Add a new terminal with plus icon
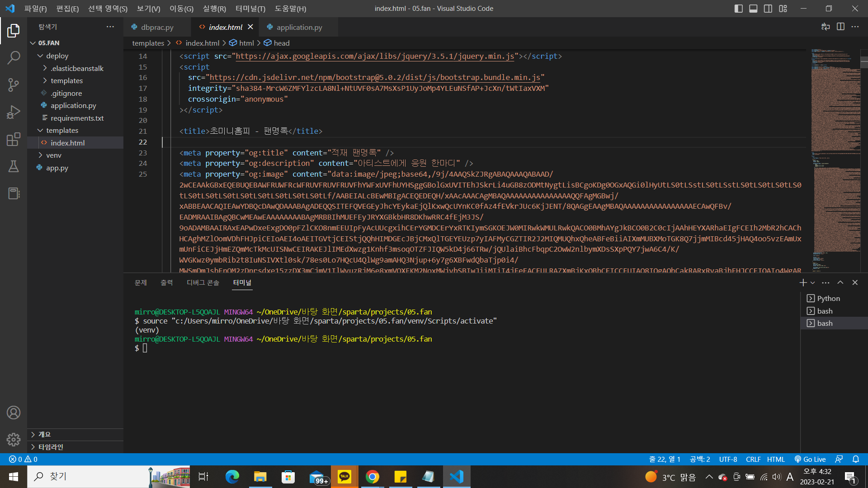The width and height of the screenshot is (868, 488). tap(803, 282)
